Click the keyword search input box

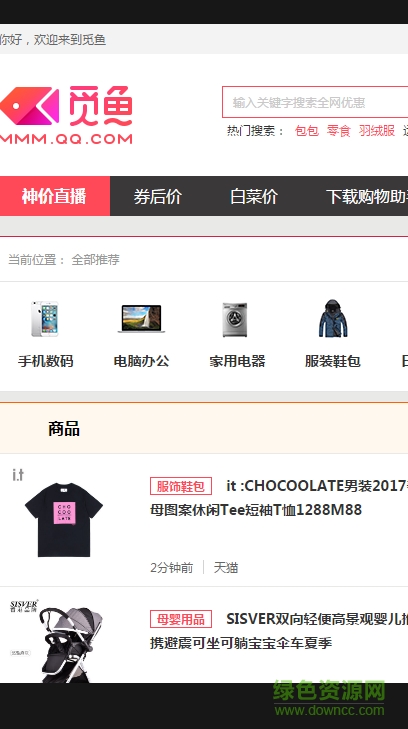(x=315, y=102)
